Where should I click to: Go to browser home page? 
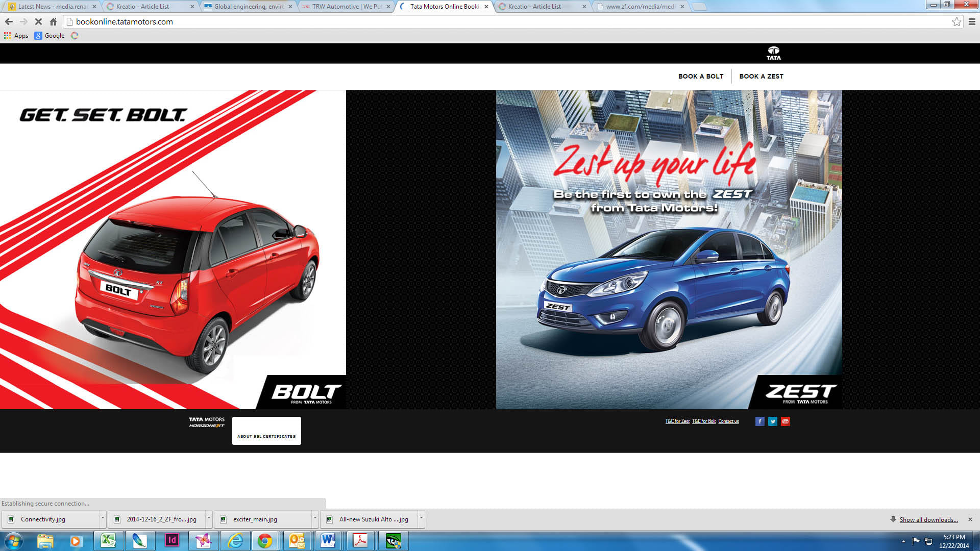(x=53, y=21)
